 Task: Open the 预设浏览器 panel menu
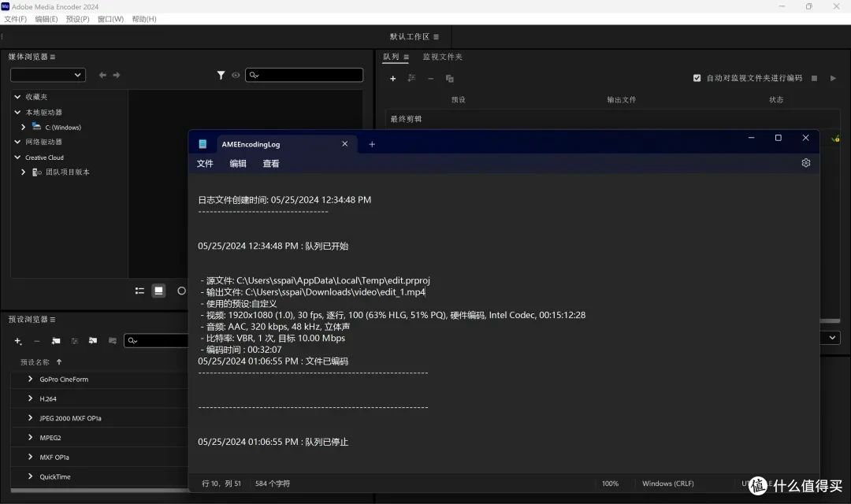click(x=53, y=320)
